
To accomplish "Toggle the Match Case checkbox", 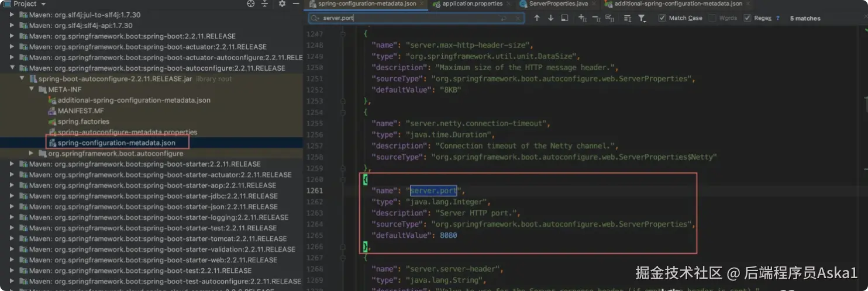I will click(x=662, y=18).
